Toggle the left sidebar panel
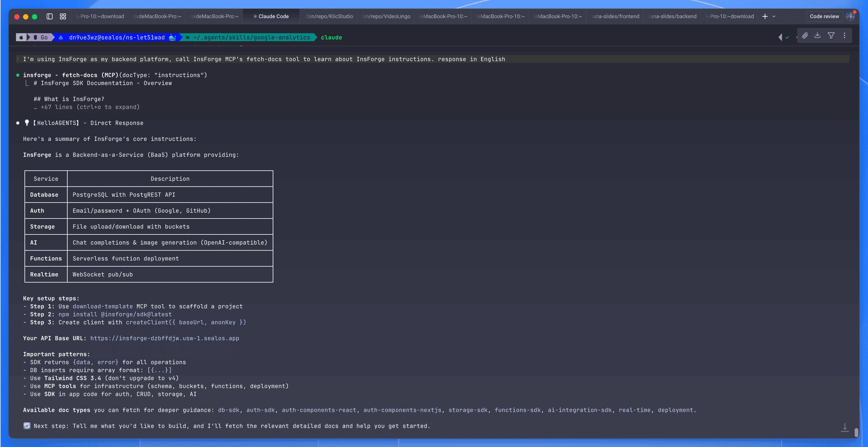This screenshot has height=447, width=868. click(x=50, y=16)
